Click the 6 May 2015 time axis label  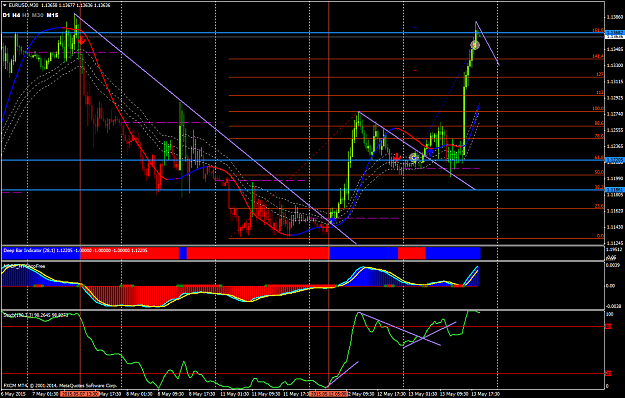coord(14,394)
